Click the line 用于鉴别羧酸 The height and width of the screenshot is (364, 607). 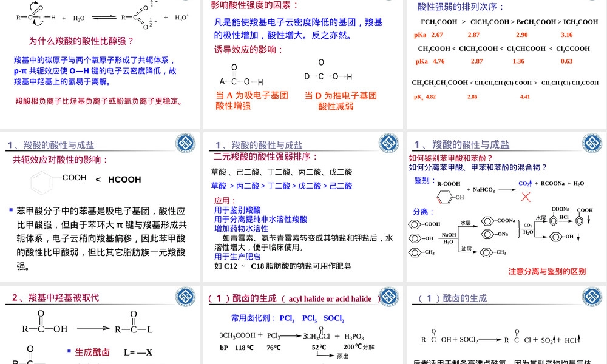pos(237,210)
